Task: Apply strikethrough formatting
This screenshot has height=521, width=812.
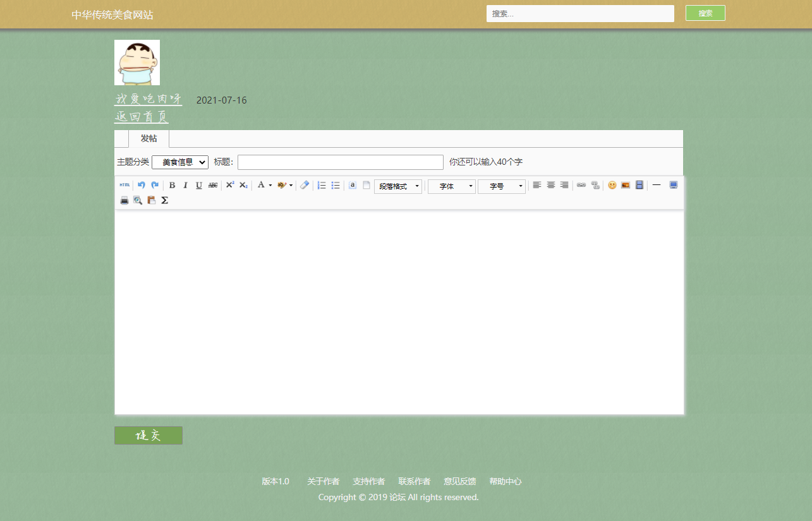Action: pyautogui.click(x=213, y=185)
